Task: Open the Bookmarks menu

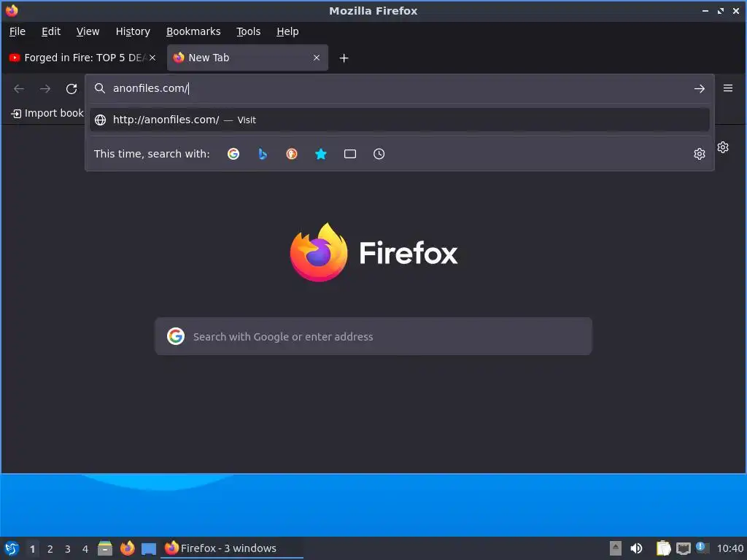Action: coord(193,31)
